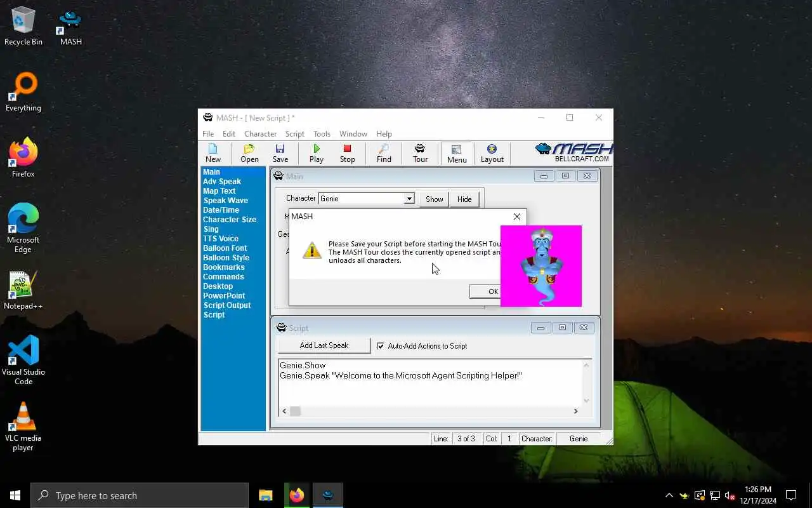This screenshot has width=812, height=508.
Task: Expand the Character dropdown showing Genie
Action: (x=409, y=199)
